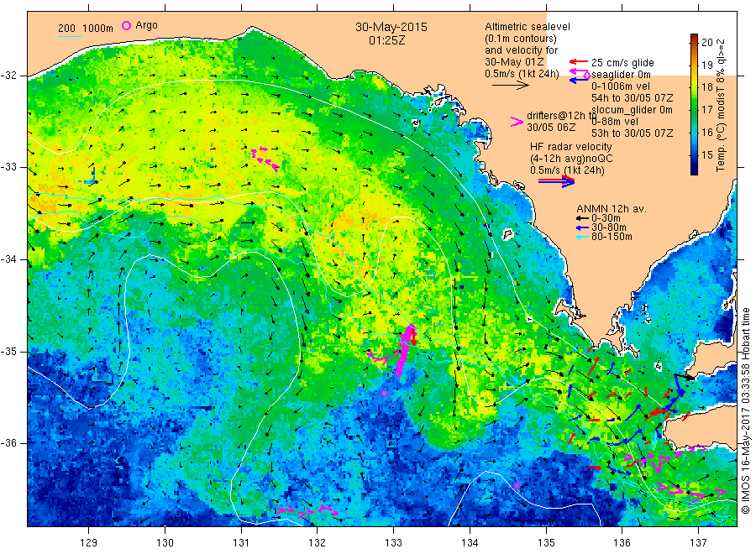
Task: Click the magenta seaglider legend arrow
Action: click(x=579, y=73)
